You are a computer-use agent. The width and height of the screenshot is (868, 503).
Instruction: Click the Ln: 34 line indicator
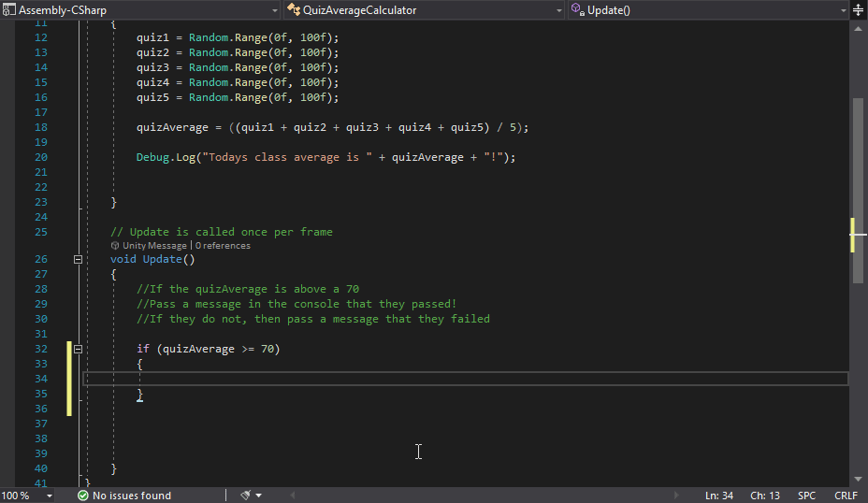pos(719,496)
